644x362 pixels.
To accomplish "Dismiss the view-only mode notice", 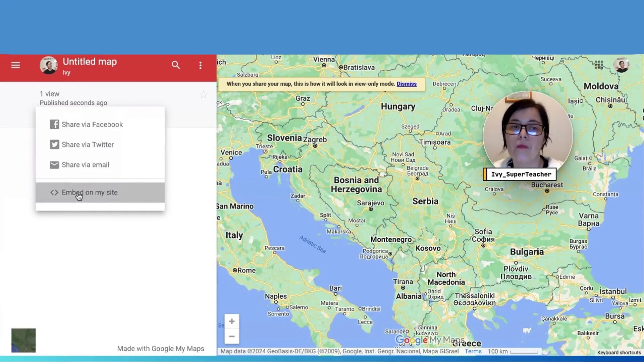I will pos(407,84).
